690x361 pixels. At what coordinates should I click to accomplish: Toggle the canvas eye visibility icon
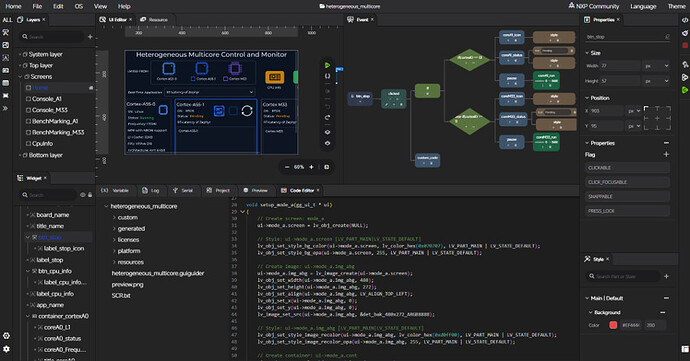[327, 132]
